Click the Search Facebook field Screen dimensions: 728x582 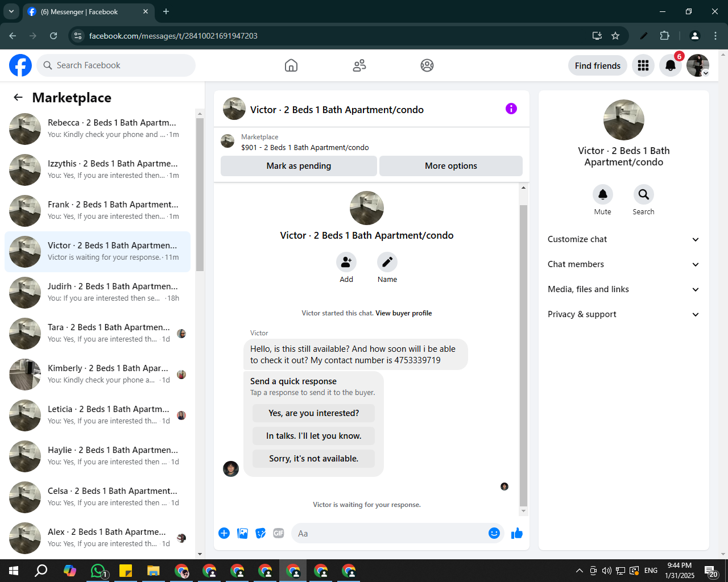[x=116, y=65]
